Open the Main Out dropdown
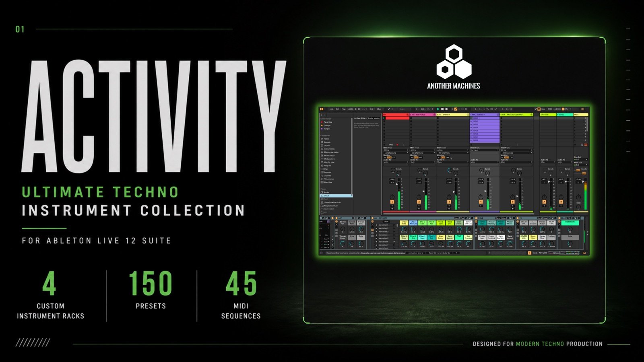The width and height of the screenshot is (644, 362). pyautogui.click(x=581, y=165)
